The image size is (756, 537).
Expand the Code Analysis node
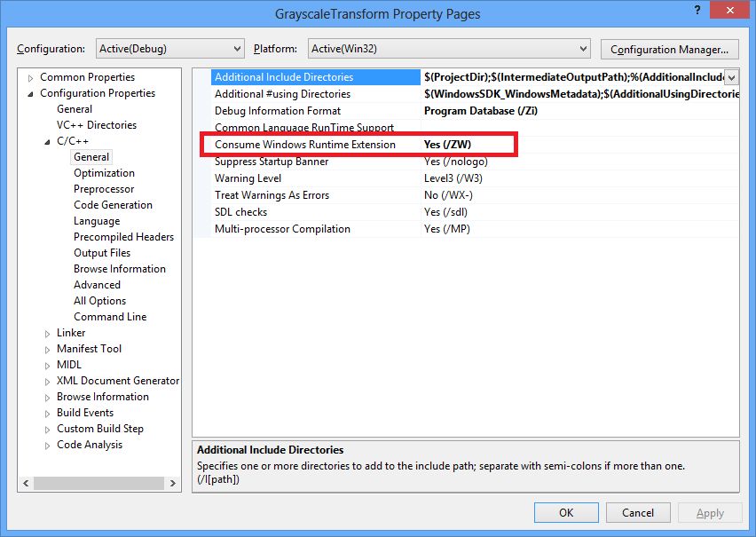(x=47, y=446)
